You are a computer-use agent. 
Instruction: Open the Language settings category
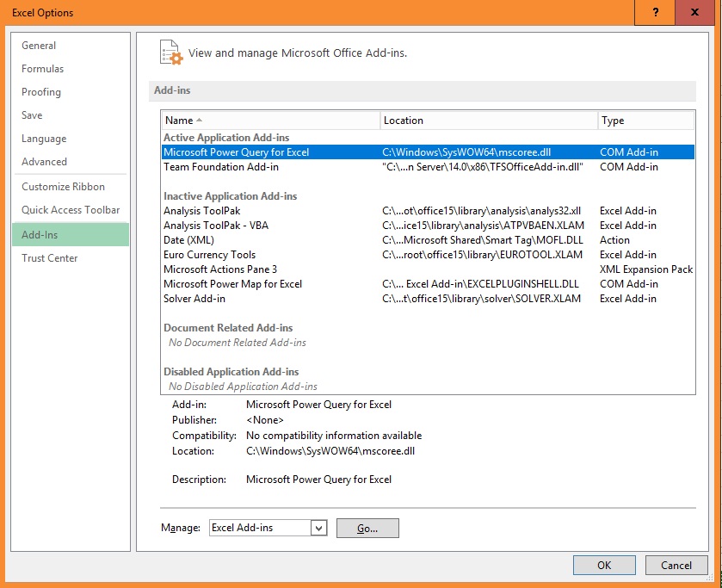click(x=43, y=138)
